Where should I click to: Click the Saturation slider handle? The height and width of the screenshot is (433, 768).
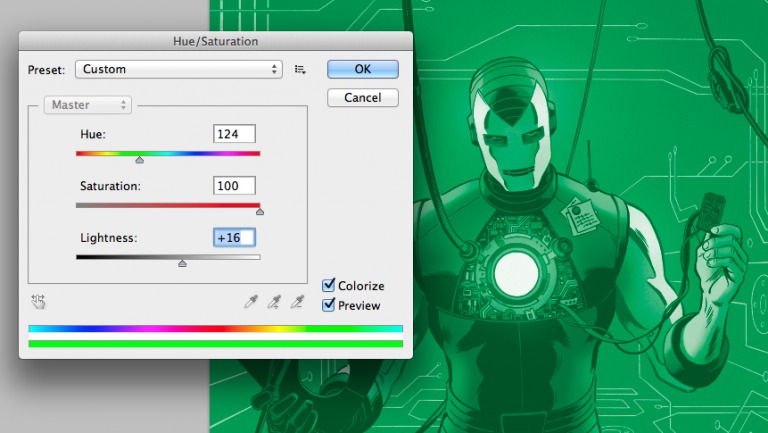click(260, 211)
